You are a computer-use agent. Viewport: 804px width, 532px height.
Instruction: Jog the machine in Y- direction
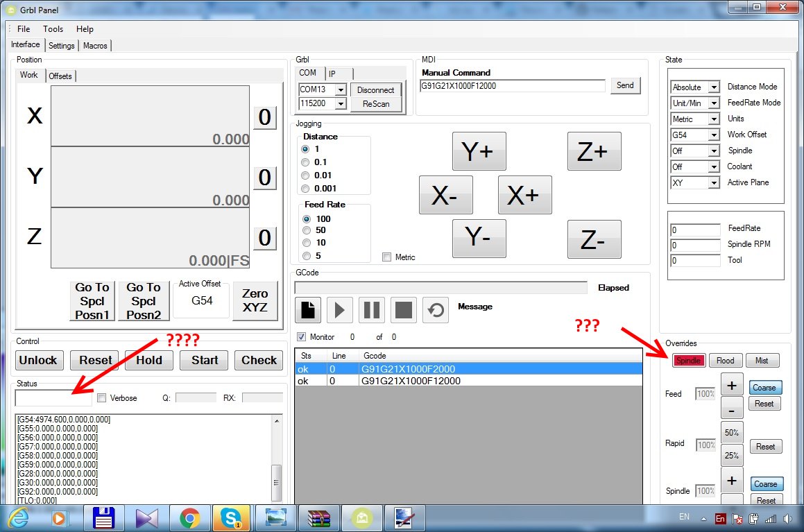pos(479,239)
